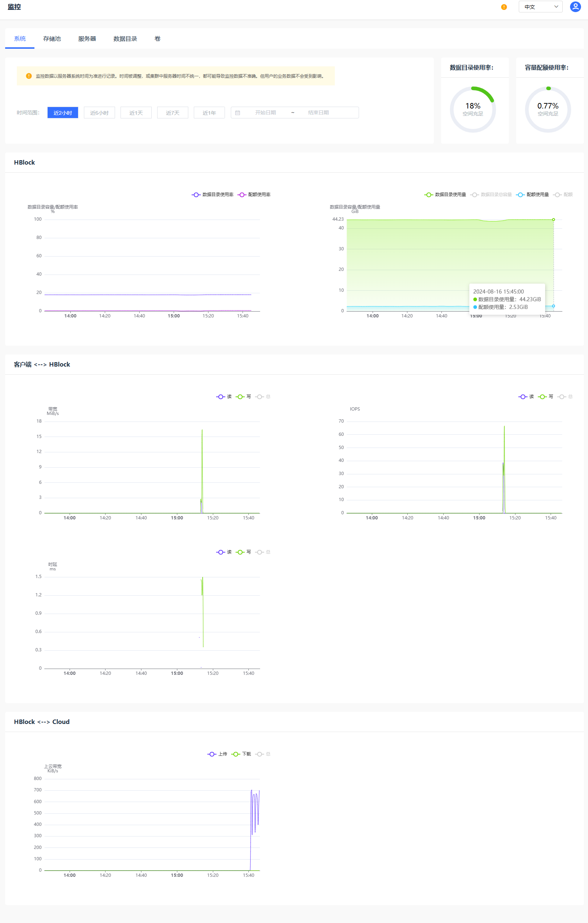Click the 结束日期 end date field
The width and height of the screenshot is (588, 923).
318,112
